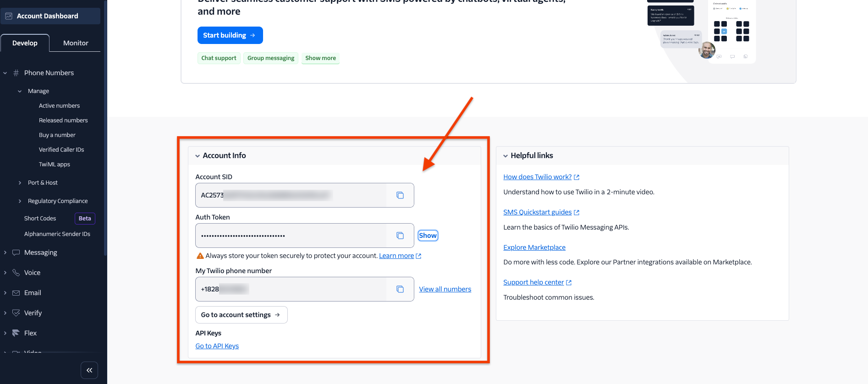Screen dimensions: 868x384
Task: Collapse the Helpful links panel
Action: 505,156
